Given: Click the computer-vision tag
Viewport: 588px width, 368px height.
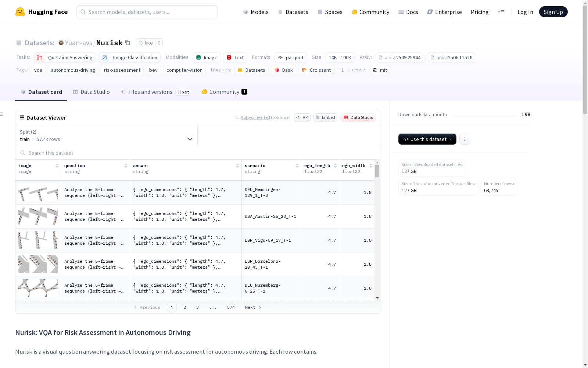Looking at the screenshot, I should coord(184,70).
